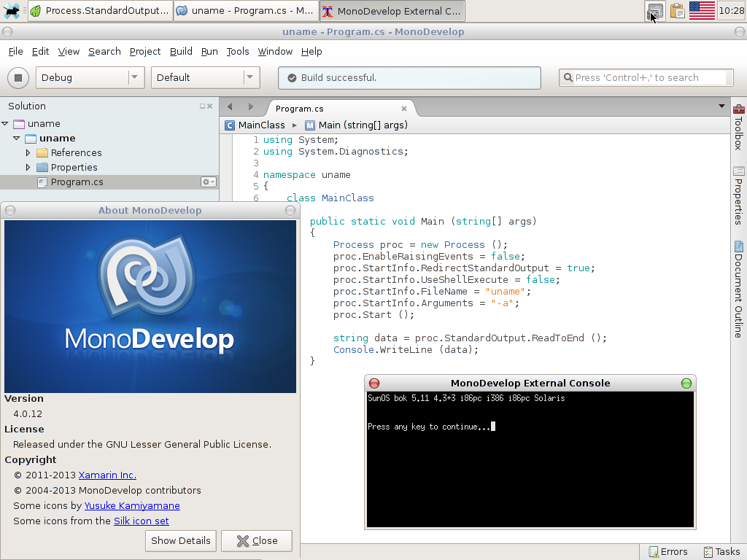747x560 pixels.
Task: Click the magnifier icon in the search box
Action: click(x=568, y=77)
